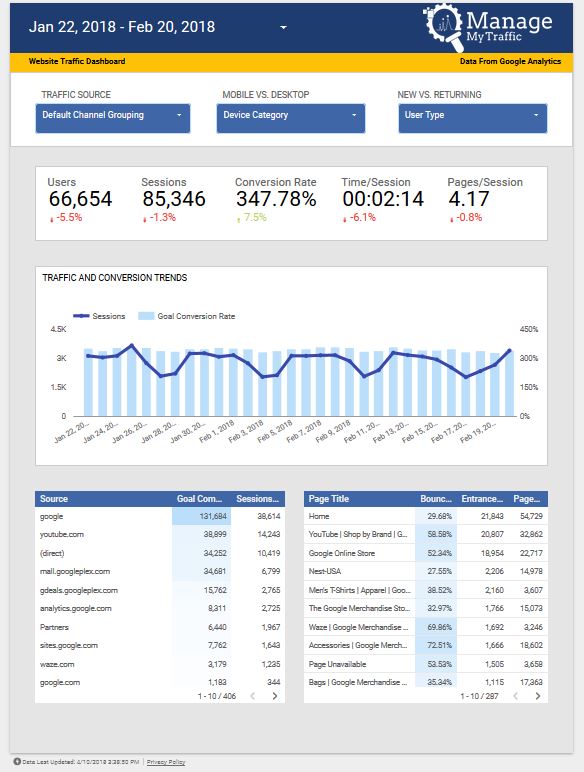Open the Privacy Policy link

(166, 762)
